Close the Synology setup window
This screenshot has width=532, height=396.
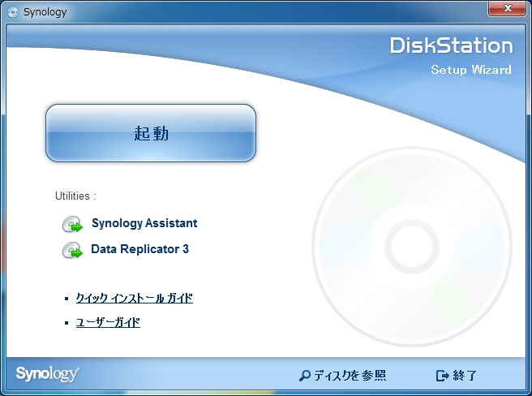(507, 8)
